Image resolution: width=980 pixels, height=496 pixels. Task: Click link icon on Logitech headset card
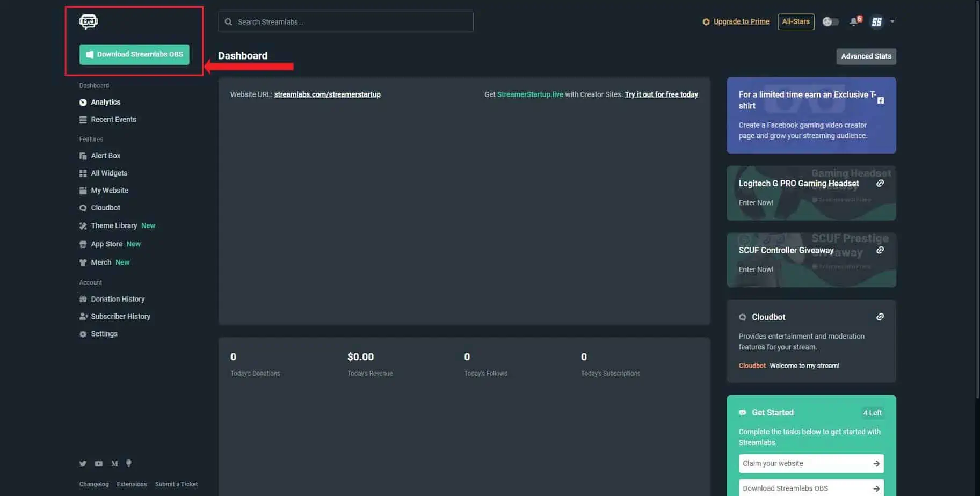pyautogui.click(x=880, y=184)
